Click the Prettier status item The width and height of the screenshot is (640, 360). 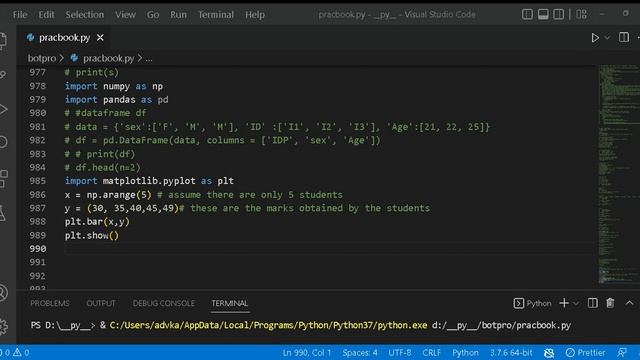585,352
